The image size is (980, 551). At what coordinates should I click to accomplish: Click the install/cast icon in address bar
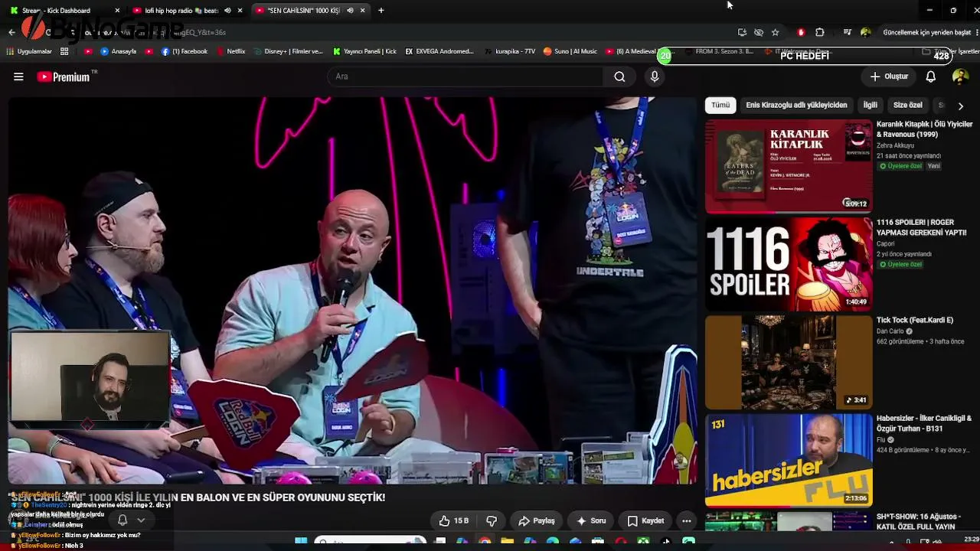coord(741,32)
